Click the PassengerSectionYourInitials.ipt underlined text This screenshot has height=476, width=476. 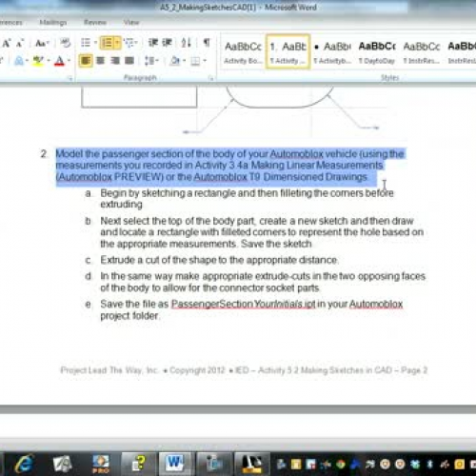click(244, 304)
